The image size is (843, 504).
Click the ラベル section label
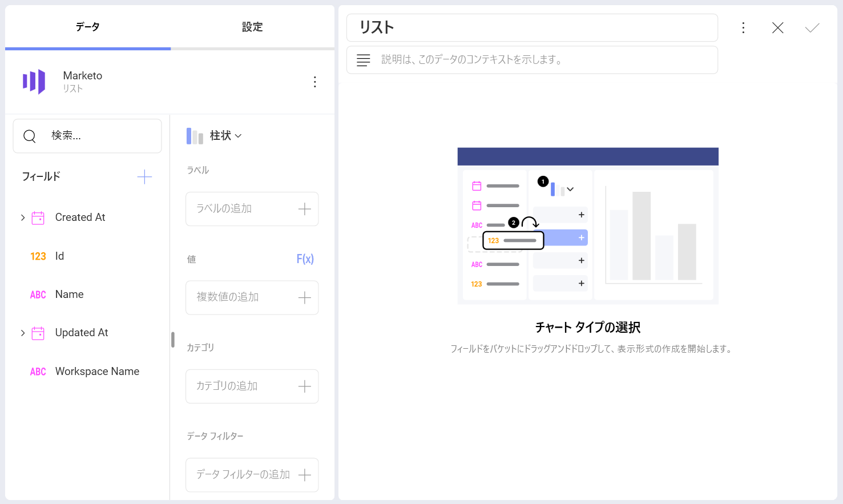click(x=198, y=170)
